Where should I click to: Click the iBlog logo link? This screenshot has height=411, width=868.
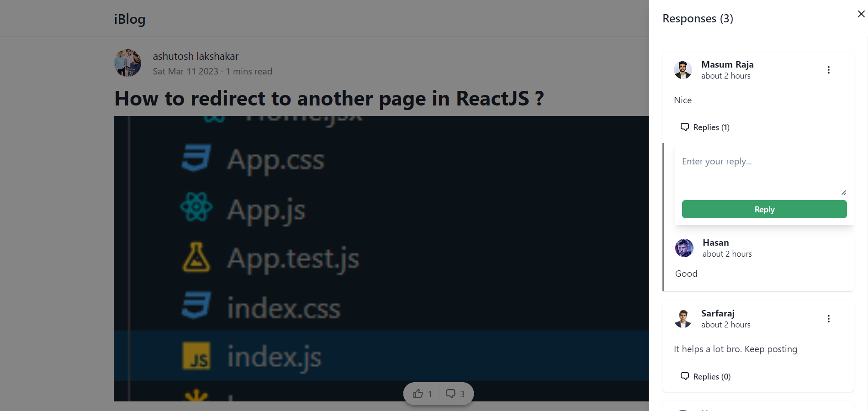130,19
